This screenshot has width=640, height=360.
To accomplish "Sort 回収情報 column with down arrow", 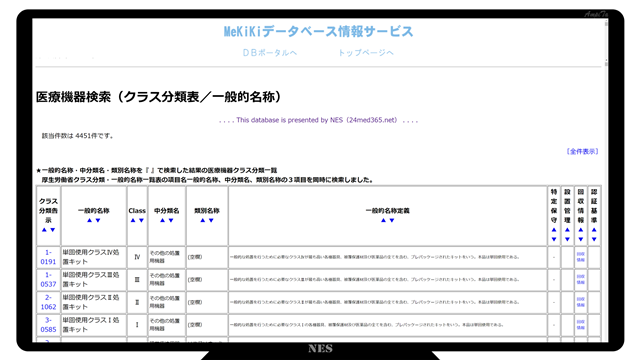I will (x=581, y=239).
